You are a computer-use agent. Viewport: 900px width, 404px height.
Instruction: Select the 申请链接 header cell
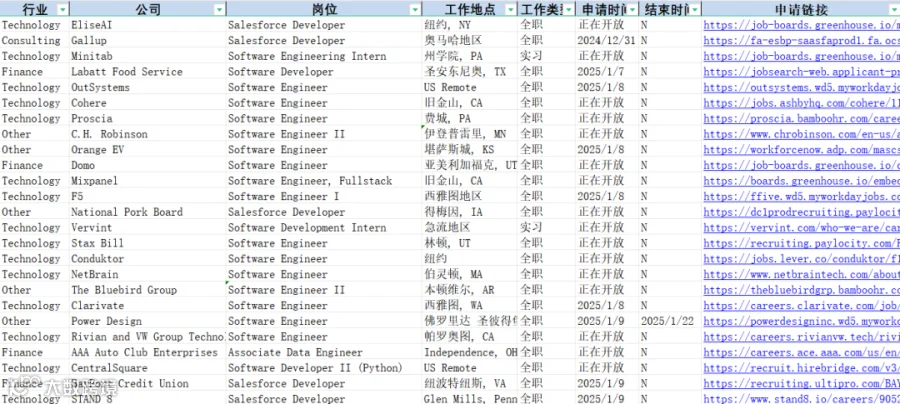[x=801, y=9]
